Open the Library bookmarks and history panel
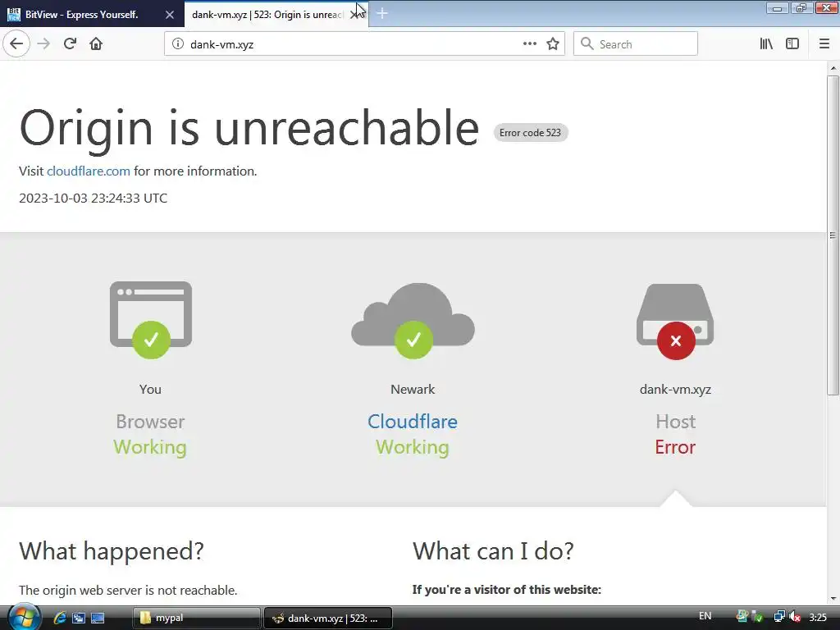This screenshot has width=840, height=630. pyautogui.click(x=766, y=44)
